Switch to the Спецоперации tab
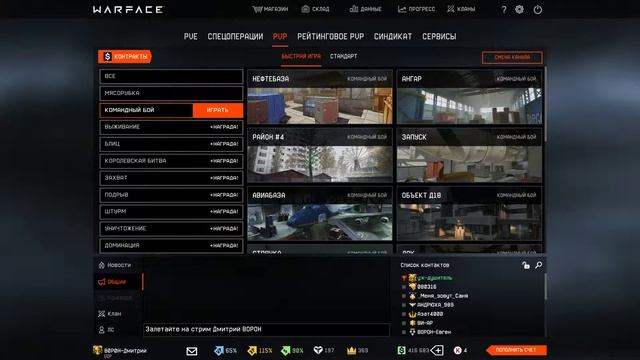This screenshot has height=360, width=640. [235, 36]
